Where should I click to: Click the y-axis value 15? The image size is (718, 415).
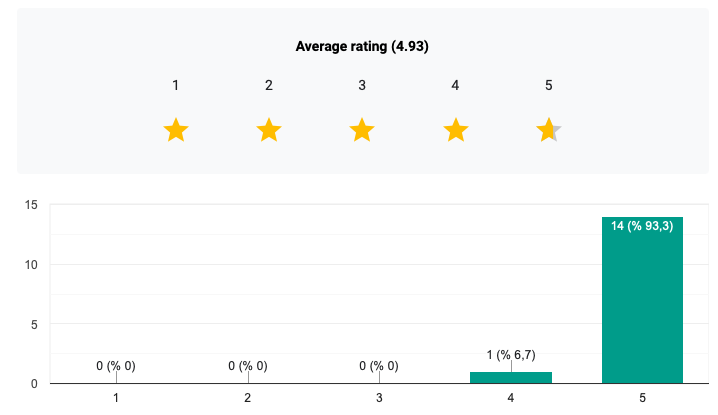click(31, 205)
